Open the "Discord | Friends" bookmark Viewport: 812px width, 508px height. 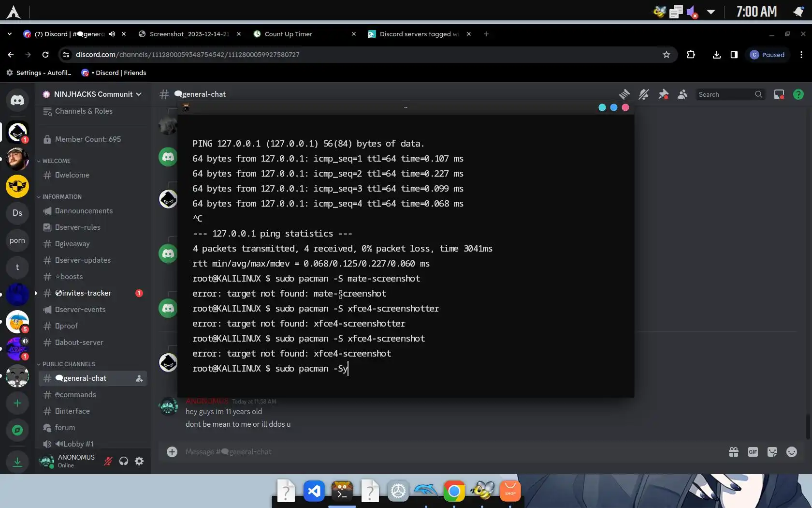114,73
